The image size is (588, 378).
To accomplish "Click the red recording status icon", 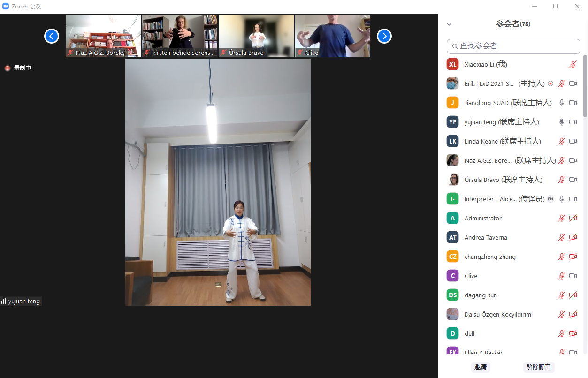I will 8,68.
